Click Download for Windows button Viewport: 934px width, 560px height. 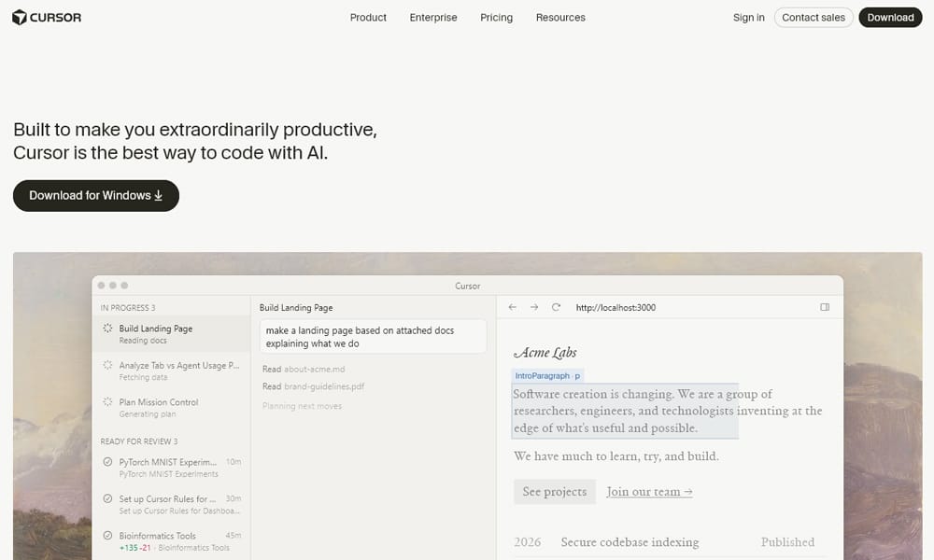point(96,195)
